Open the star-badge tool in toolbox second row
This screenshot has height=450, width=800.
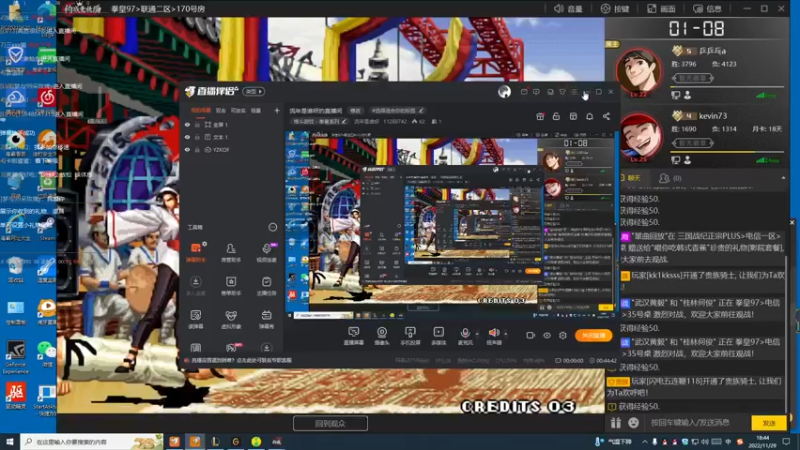[231, 286]
